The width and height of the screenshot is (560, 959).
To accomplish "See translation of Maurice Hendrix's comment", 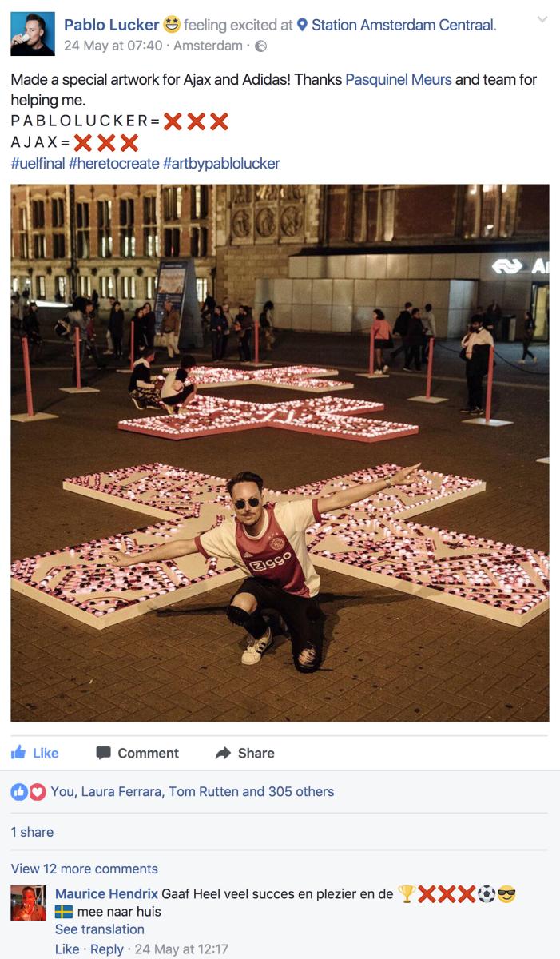I will tap(100, 929).
